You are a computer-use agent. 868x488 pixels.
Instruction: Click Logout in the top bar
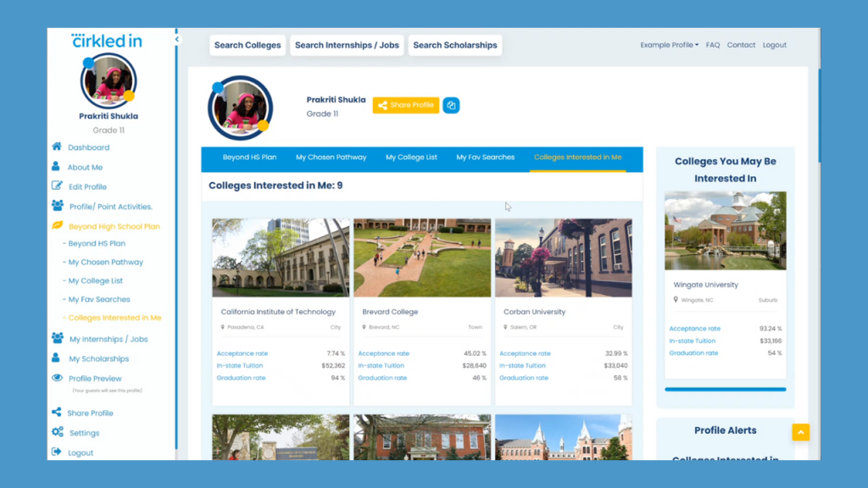pos(775,45)
